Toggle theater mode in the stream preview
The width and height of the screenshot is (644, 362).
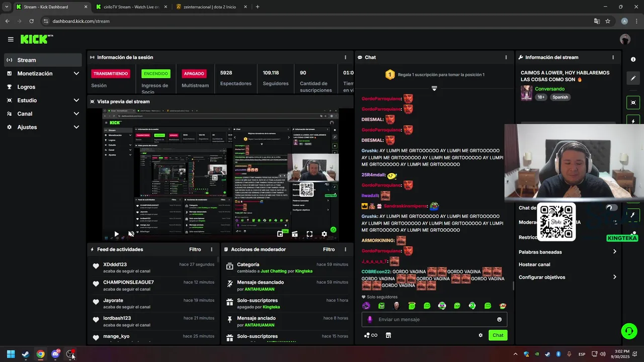(295, 234)
